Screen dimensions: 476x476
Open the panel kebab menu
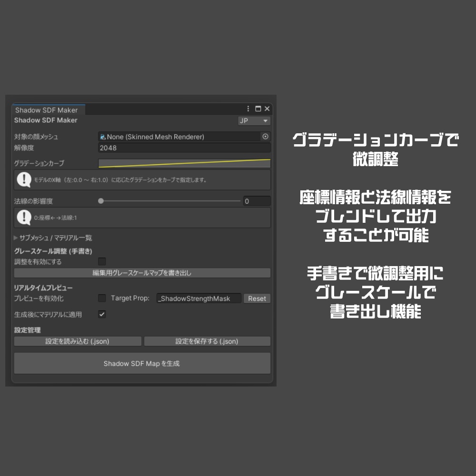click(x=248, y=109)
